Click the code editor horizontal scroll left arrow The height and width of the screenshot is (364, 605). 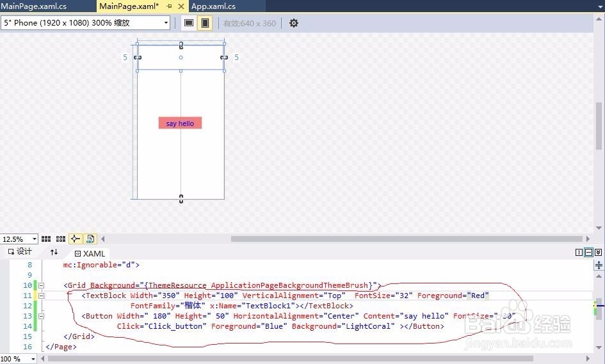[x=42, y=359]
